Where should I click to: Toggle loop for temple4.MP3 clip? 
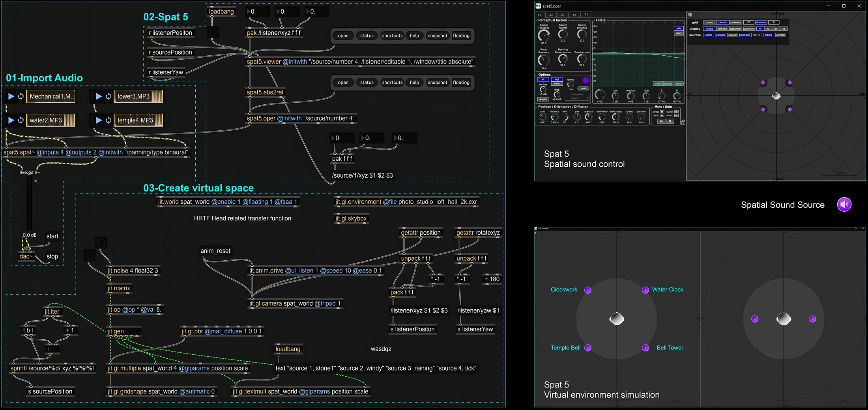pos(108,120)
